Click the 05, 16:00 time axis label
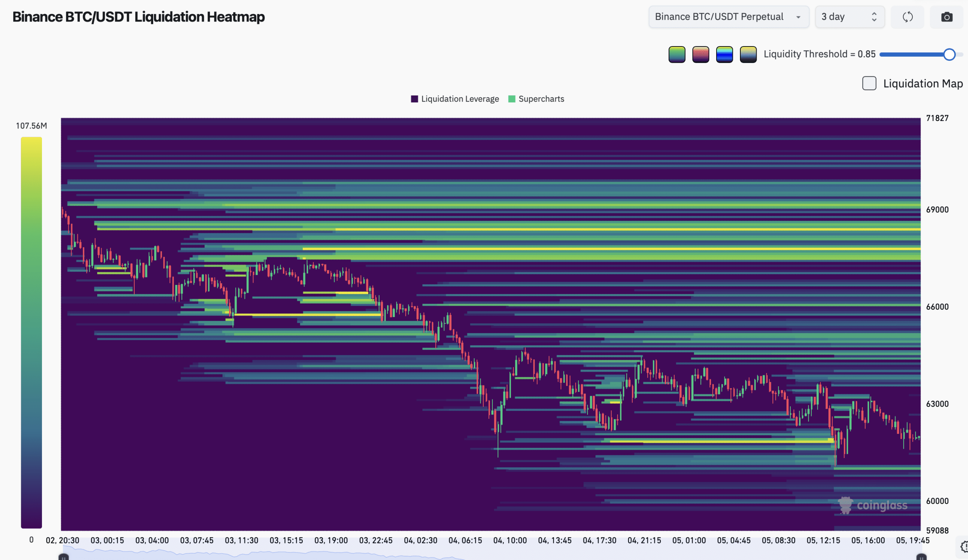This screenshot has height=560, width=968. point(868,540)
